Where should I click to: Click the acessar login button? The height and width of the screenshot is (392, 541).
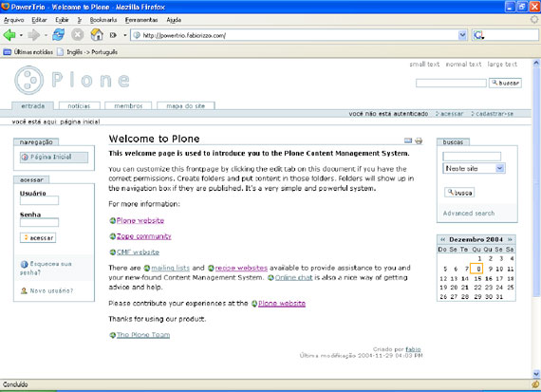coord(38,237)
